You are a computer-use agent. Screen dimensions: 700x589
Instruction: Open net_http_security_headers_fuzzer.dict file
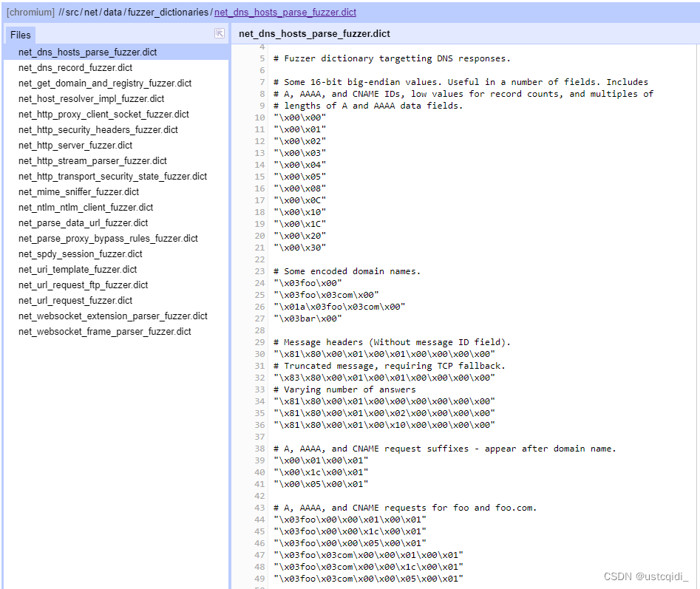98,130
